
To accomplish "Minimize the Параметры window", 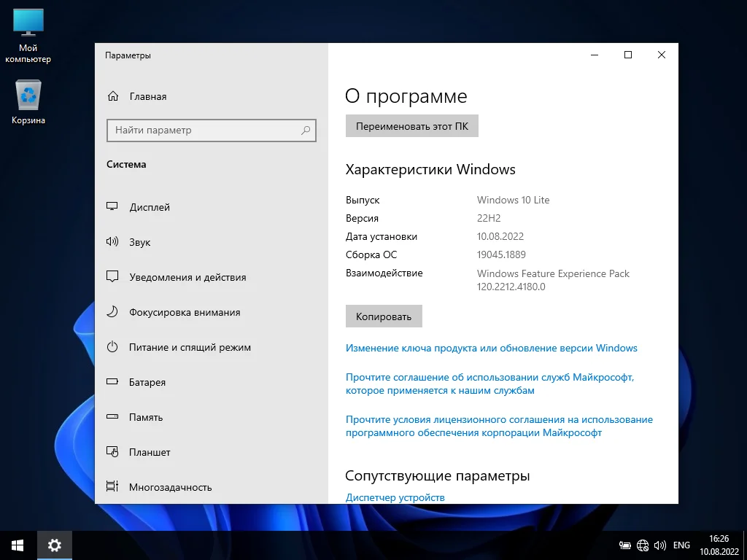I will [595, 55].
